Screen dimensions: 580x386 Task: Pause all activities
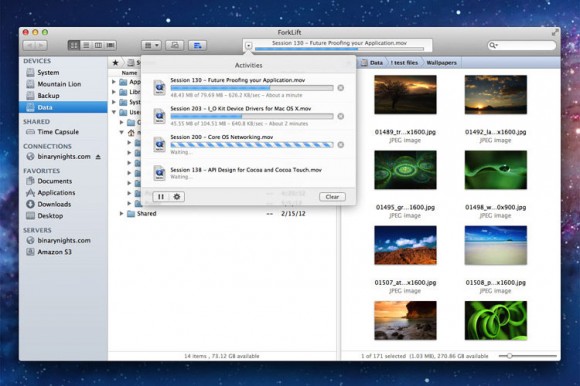coord(161,197)
